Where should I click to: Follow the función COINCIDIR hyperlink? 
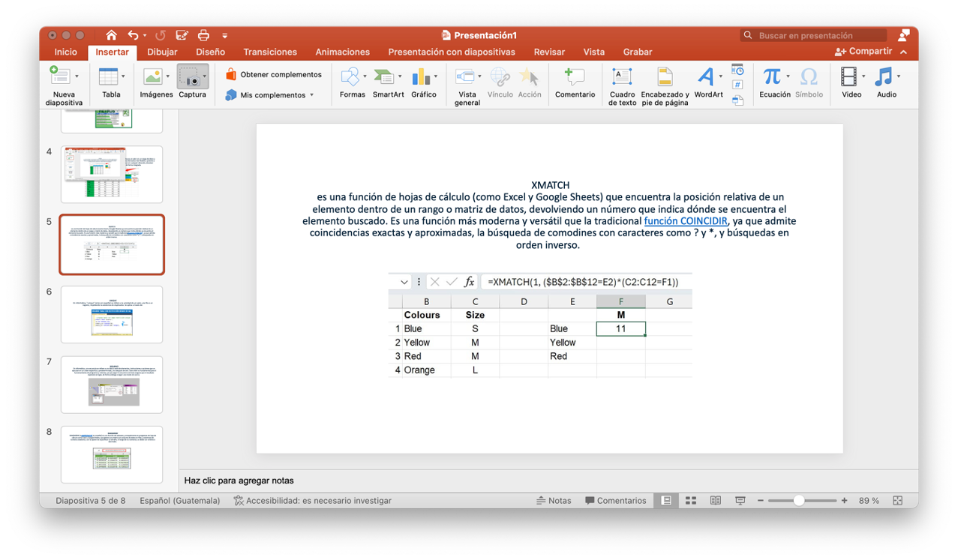point(686,221)
